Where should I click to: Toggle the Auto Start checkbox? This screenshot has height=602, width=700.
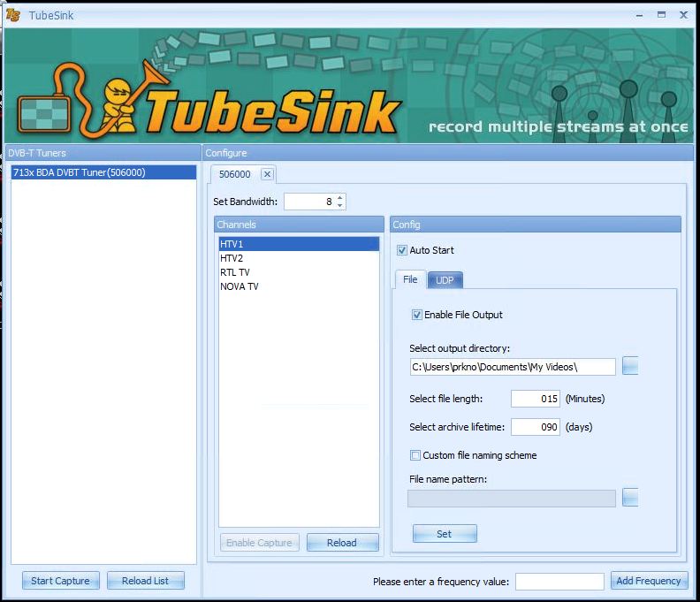pos(402,250)
